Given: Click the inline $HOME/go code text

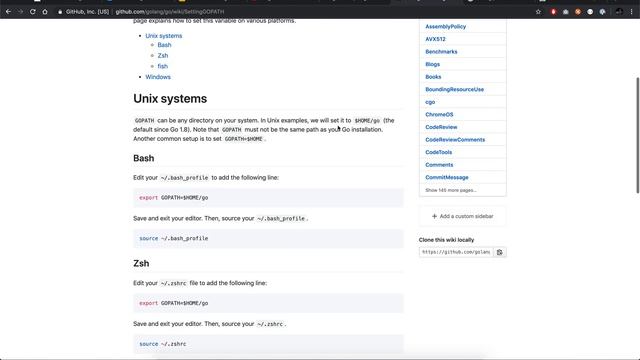Looking at the screenshot, I should click(x=367, y=121).
